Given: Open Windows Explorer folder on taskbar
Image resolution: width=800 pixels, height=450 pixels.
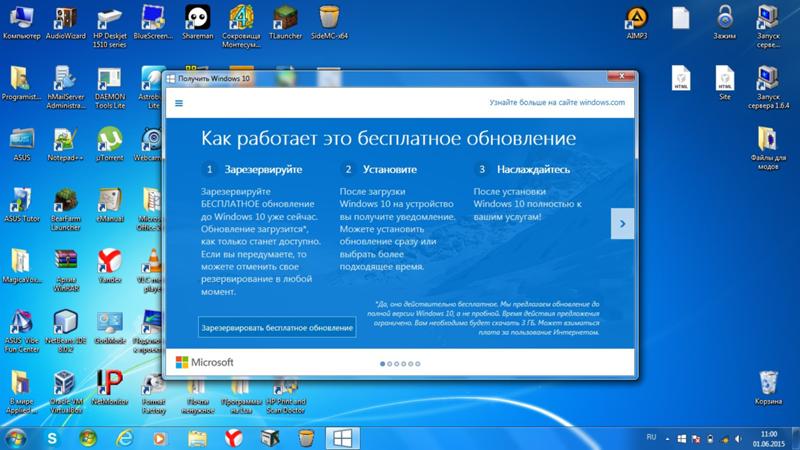Looking at the screenshot, I should tap(197, 438).
